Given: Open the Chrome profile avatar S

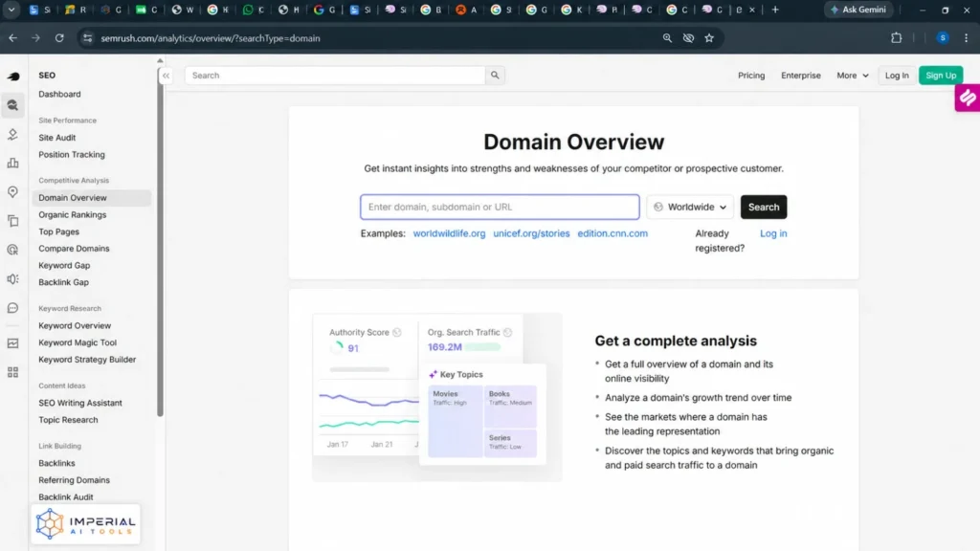Looking at the screenshot, I should click(943, 38).
